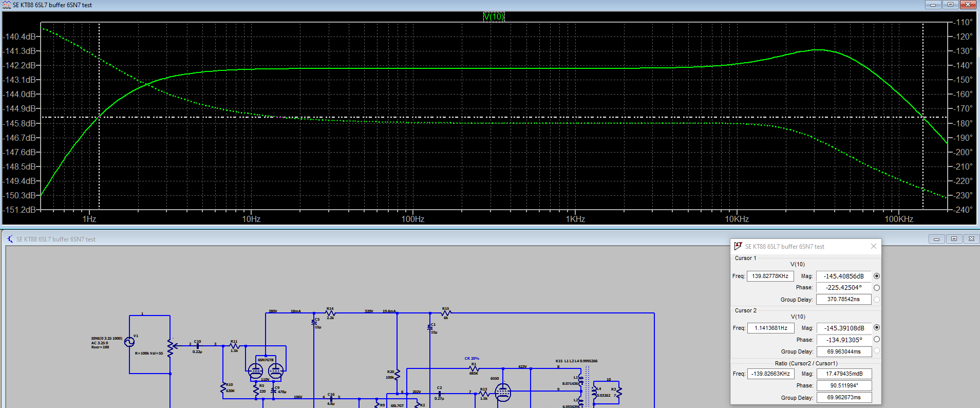
Task: Click the 100Hz frequency axis label
Action: tap(413, 219)
